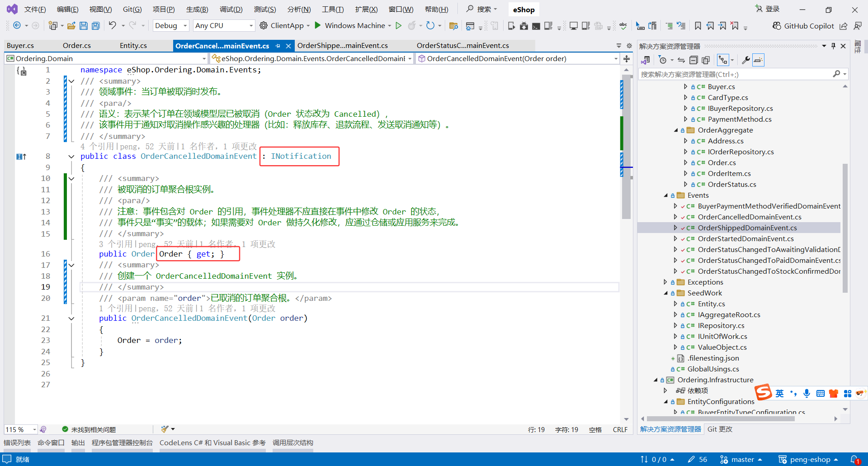
Task: Click the restart circular arrow toolbar icon
Action: pyautogui.click(x=430, y=26)
